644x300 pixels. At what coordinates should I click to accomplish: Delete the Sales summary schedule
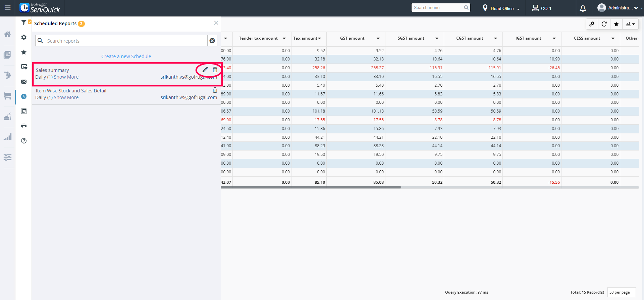215,70
